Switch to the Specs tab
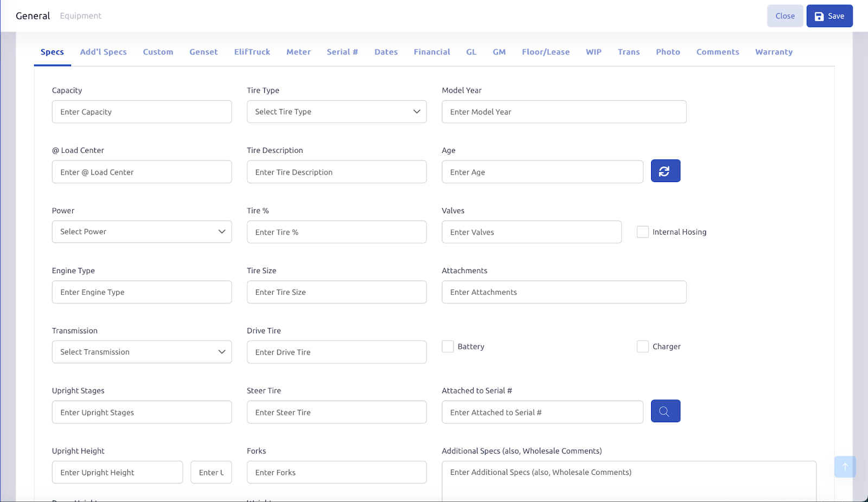The height and width of the screenshot is (502, 868). click(x=52, y=52)
